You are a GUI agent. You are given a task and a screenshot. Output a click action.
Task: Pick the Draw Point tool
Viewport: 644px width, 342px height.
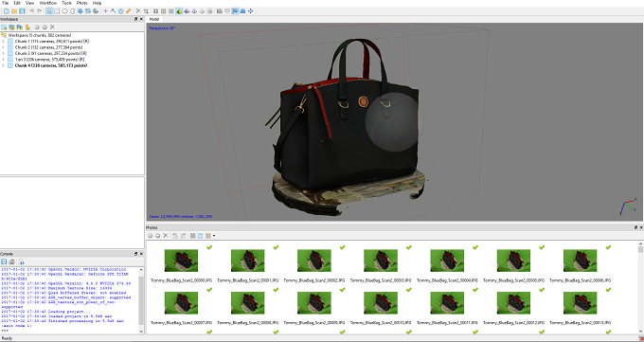click(x=105, y=11)
